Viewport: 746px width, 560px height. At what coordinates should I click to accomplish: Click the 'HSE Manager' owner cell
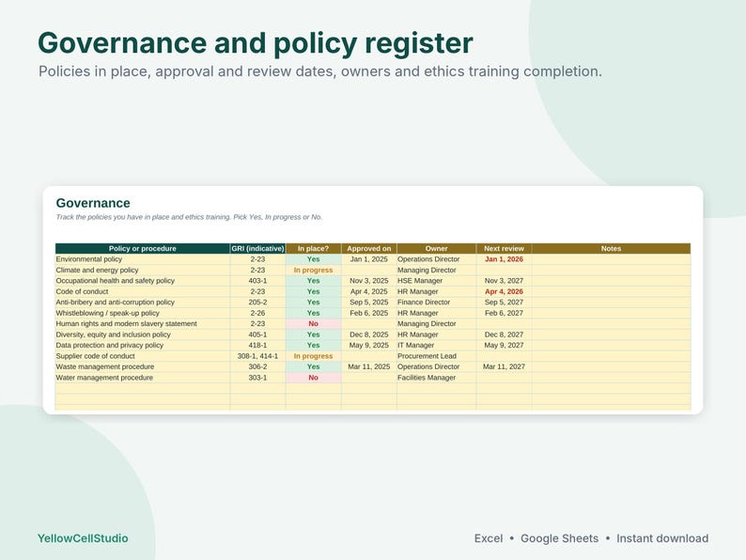pos(437,281)
